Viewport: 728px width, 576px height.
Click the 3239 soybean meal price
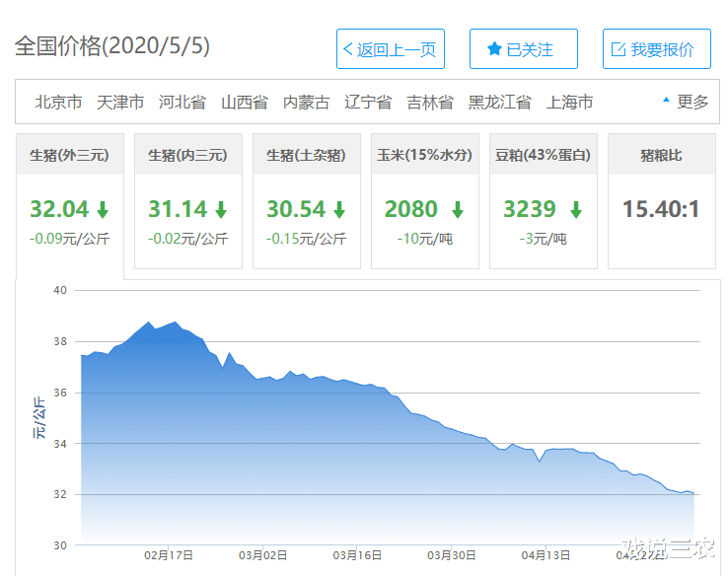530,209
